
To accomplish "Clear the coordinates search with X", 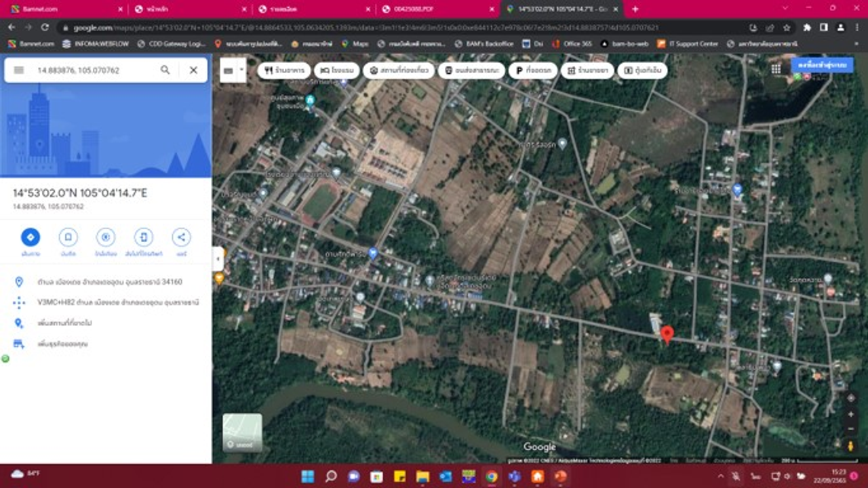I will coord(193,70).
